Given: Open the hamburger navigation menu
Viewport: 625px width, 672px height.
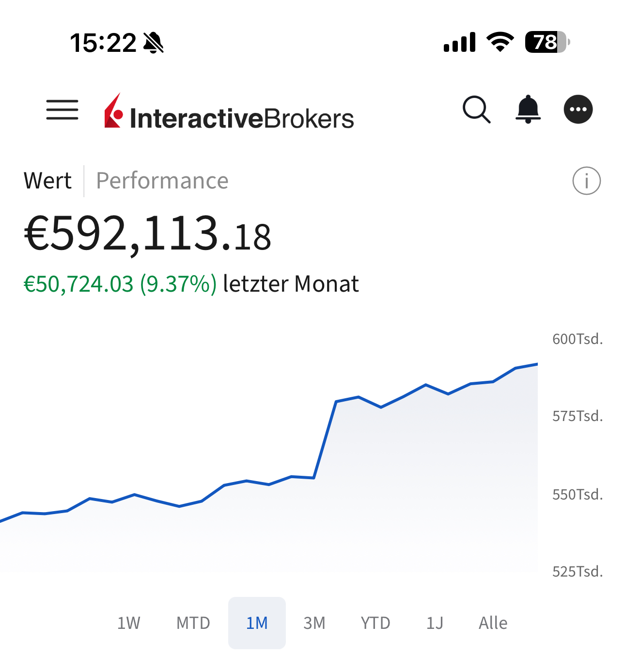Looking at the screenshot, I should click(x=62, y=109).
